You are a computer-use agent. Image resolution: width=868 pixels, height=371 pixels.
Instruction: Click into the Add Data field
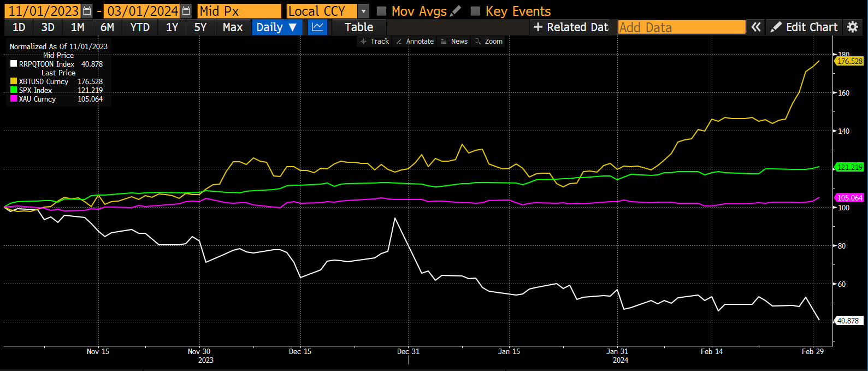coord(682,27)
